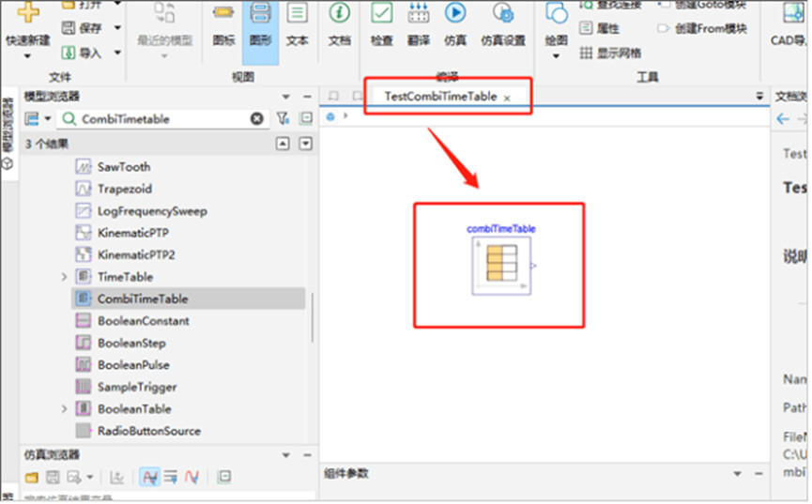The width and height of the screenshot is (812, 504).
Task: Click the 快速新建 quick-new plus icon
Action: tap(28, 11)
